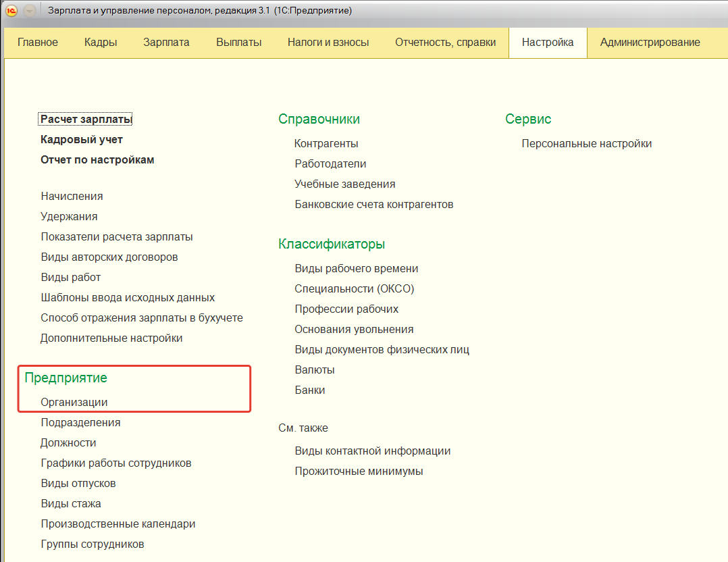This screenshot has width=728, height=562.
Task: Open Графики работы сотрудников
Action: [x=116, y=463]
